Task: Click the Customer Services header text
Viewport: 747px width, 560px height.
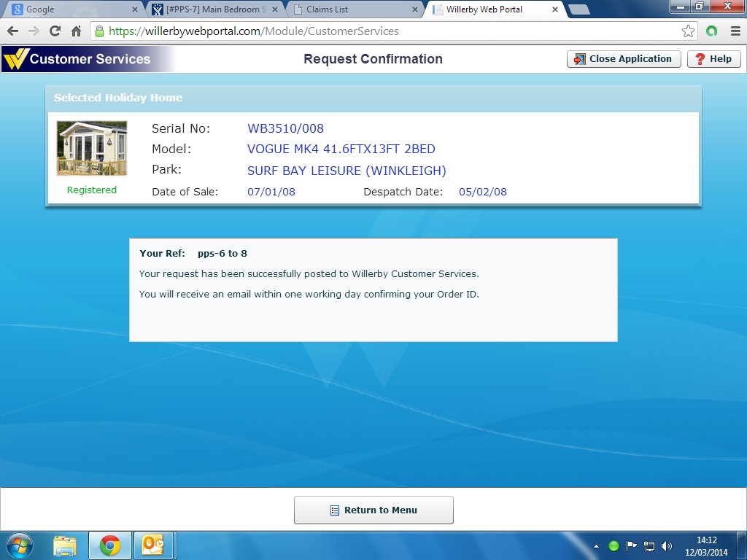Action: (x=90, y=59)
